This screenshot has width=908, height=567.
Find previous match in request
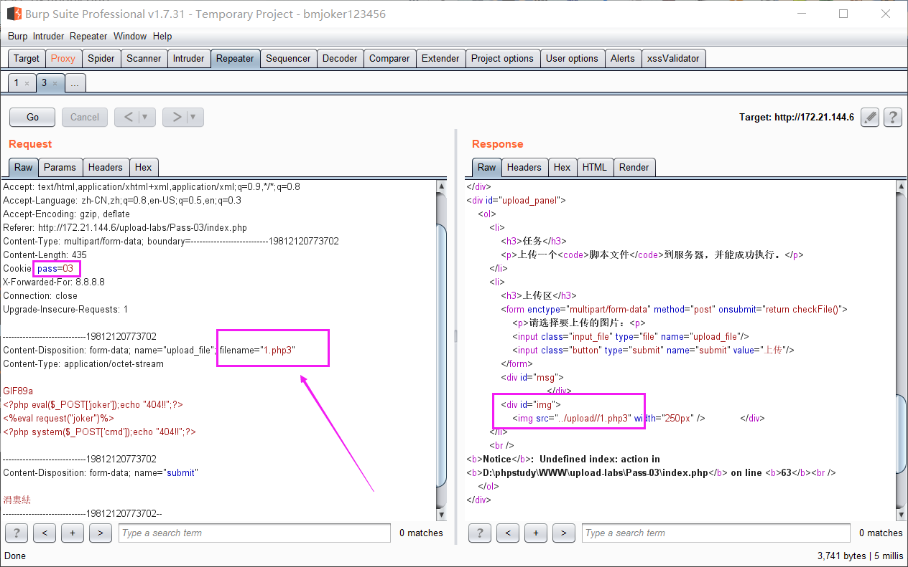pos(45,533)
